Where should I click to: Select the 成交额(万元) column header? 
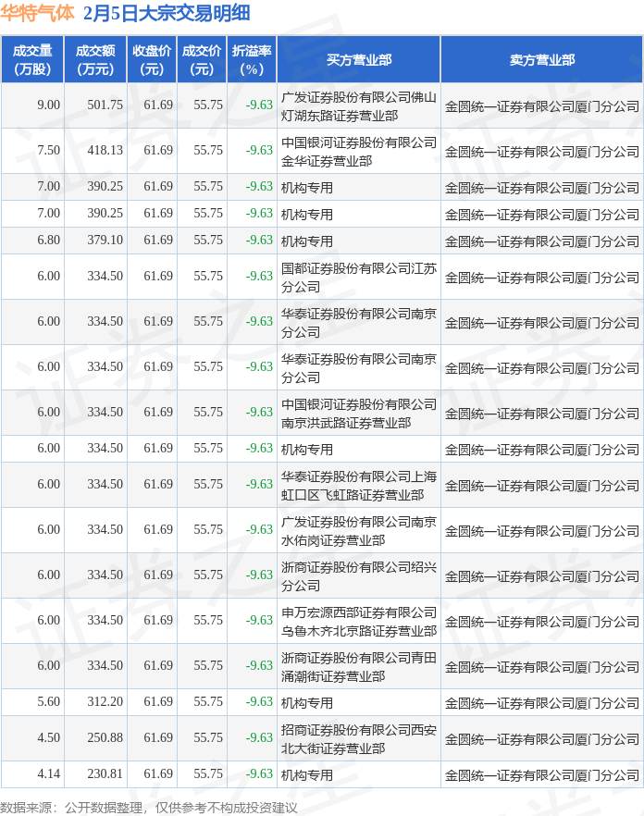click(x=95, y=60)
